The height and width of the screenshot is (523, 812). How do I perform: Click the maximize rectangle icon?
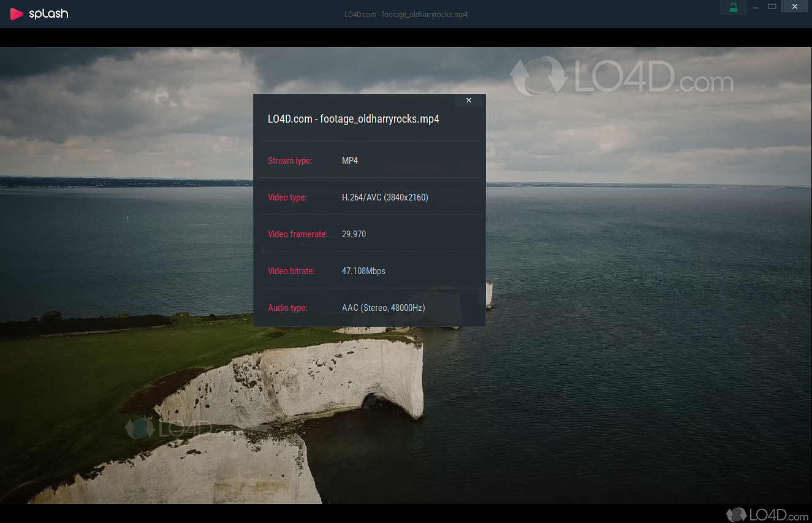pyautogui.click(x=772, y=7)
